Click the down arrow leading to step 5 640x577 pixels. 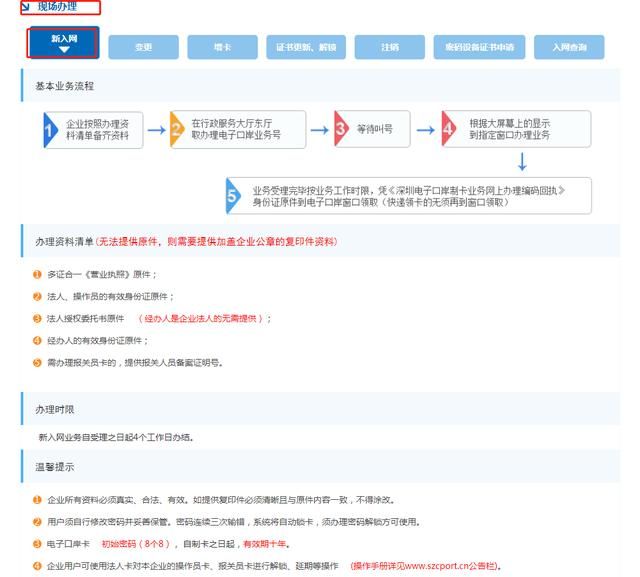521,161
